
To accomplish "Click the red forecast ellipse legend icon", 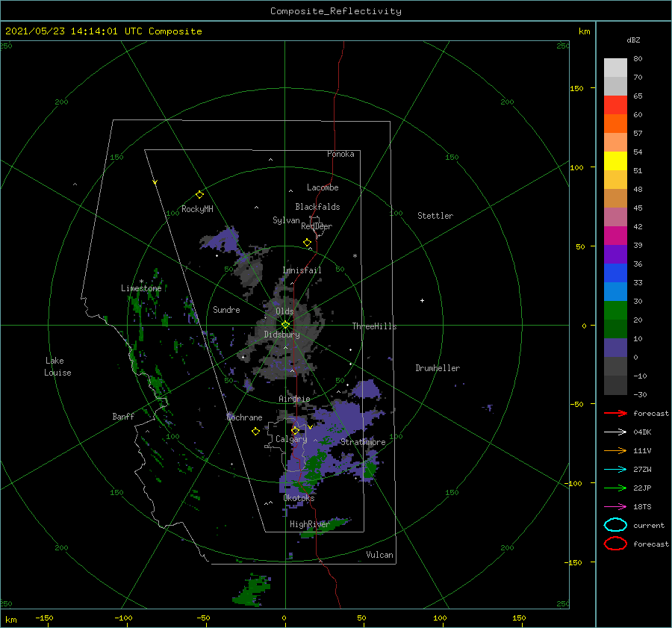I will pos(615,544).
